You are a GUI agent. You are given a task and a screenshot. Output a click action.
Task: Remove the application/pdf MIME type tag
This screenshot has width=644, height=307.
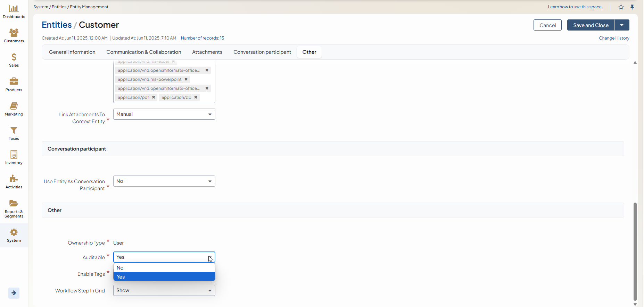point(154,97)
